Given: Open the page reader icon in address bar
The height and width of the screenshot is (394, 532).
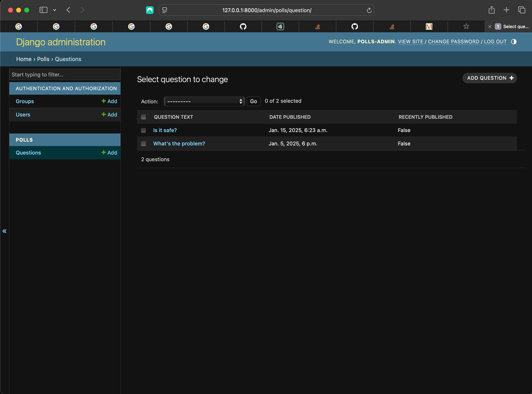Looking at the screenshot, I should pos(165,10).
